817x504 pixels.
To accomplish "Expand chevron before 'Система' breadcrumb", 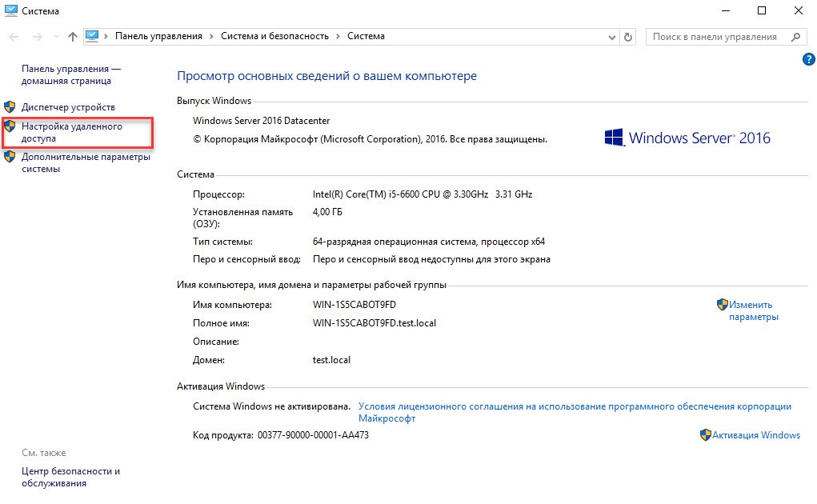I will [338, 37].
